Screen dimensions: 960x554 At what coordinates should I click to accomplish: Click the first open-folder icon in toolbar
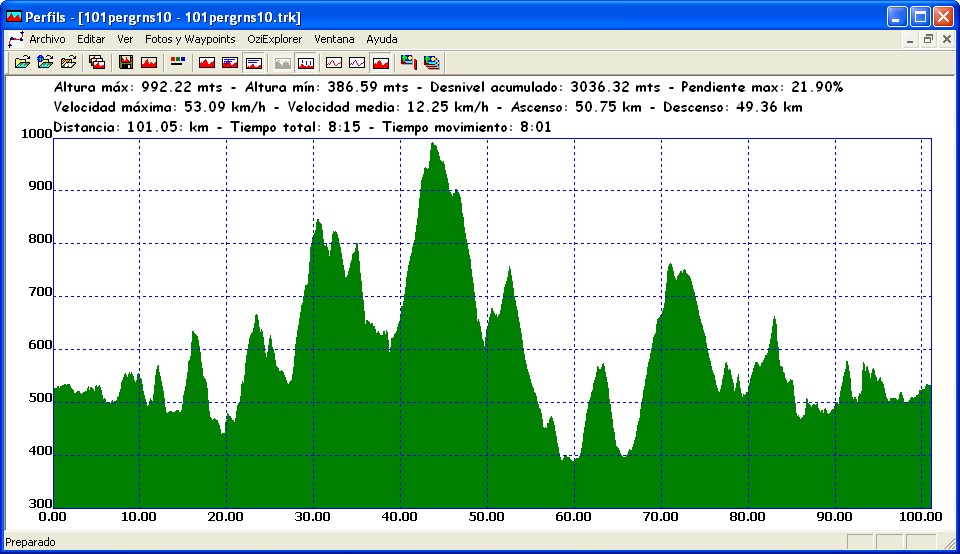pyautogui.click(x=22, y=62)
